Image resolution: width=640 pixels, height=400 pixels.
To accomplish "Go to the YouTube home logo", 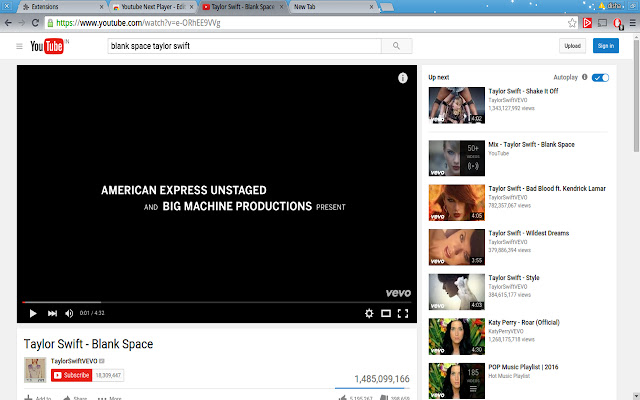I will [x=47, y=46].
